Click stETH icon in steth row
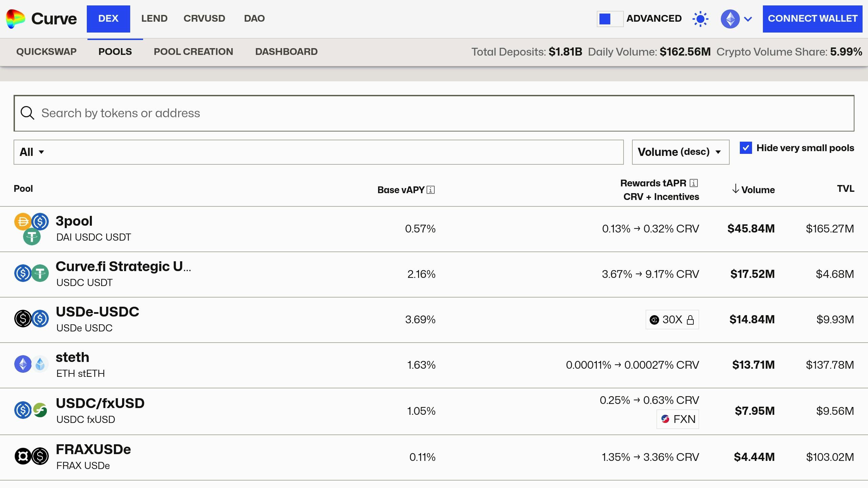The height and width of the screenshot is (488, 868). coord(40,364)
